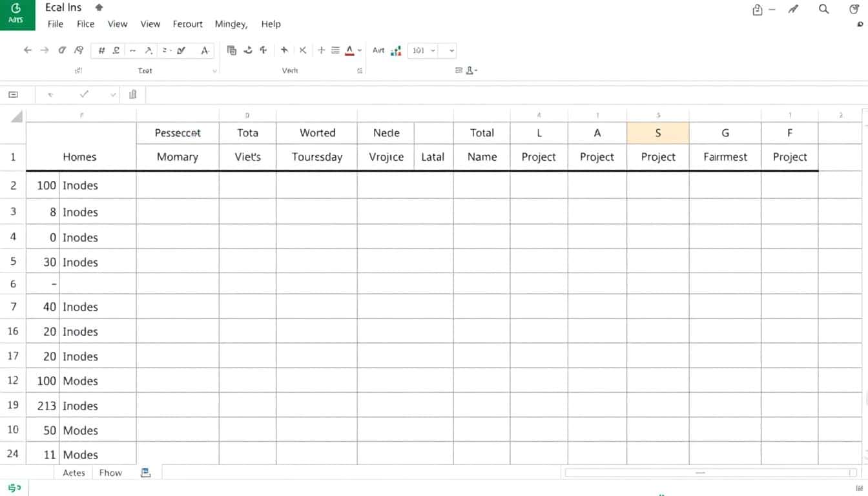Click the X delete icon in toolbar
868x496 pixels.
click(302, 50)
